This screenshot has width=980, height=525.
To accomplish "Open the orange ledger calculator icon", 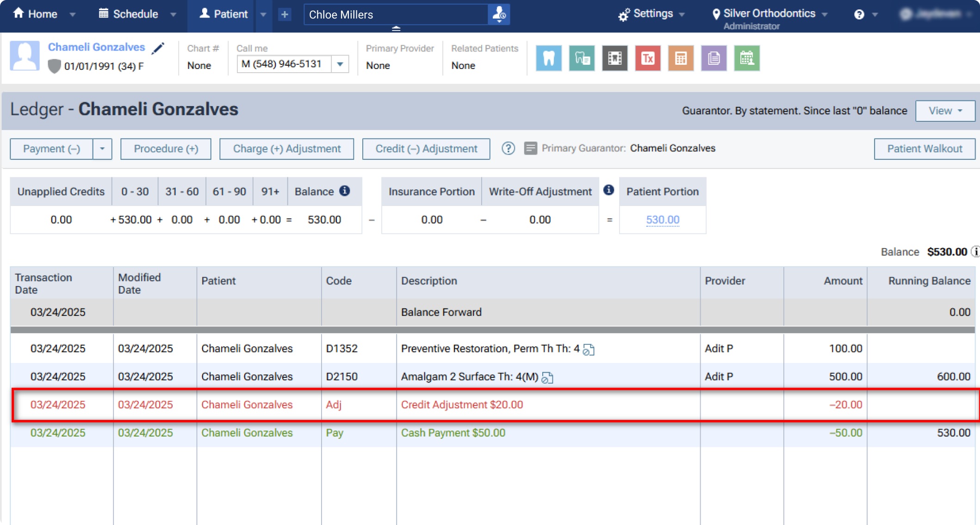I will pyautogui.click(x=681, y=58).
